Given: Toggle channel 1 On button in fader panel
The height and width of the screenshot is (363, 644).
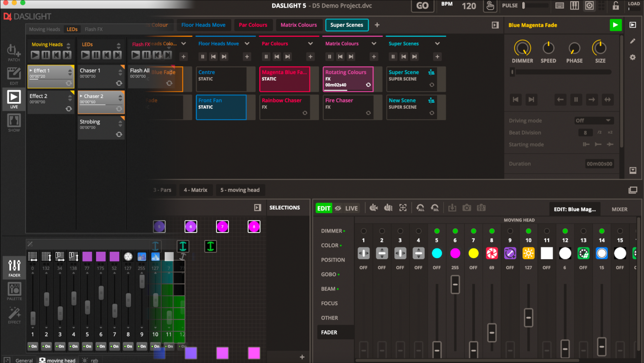Looking at the screenshot, I should [x=32, y=346].
